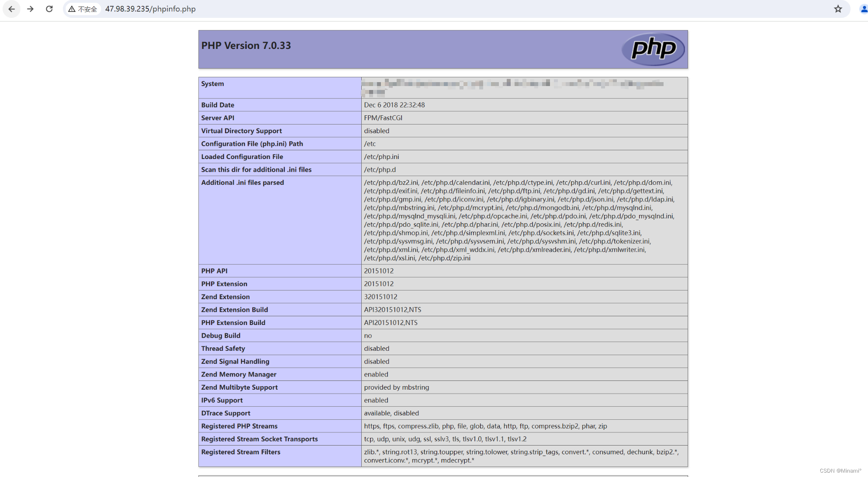The width and height of the screenshot is (868, 477).
Task: Click the browser forward arrow
Action: pyautogui.click(x=31, y=9)
